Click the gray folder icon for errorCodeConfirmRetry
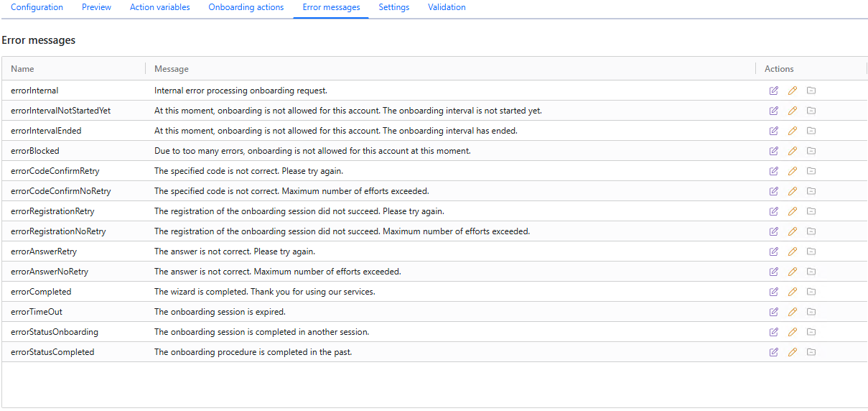868x411 pixels. pos(811,171)
